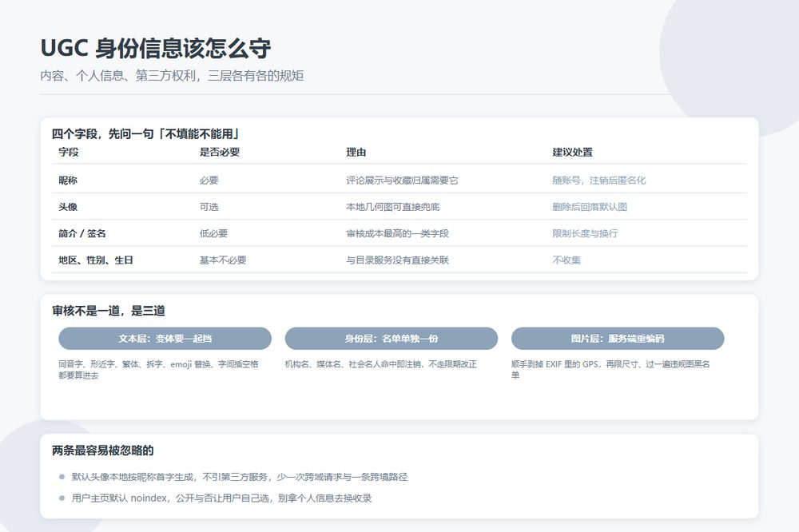Select the cell '地区、性别、生日'
This screenshot has width=799, height=532.
click(x=96, y=260)
